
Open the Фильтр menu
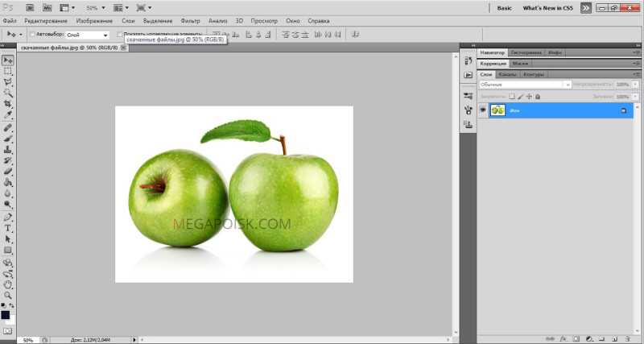[190, 21]
